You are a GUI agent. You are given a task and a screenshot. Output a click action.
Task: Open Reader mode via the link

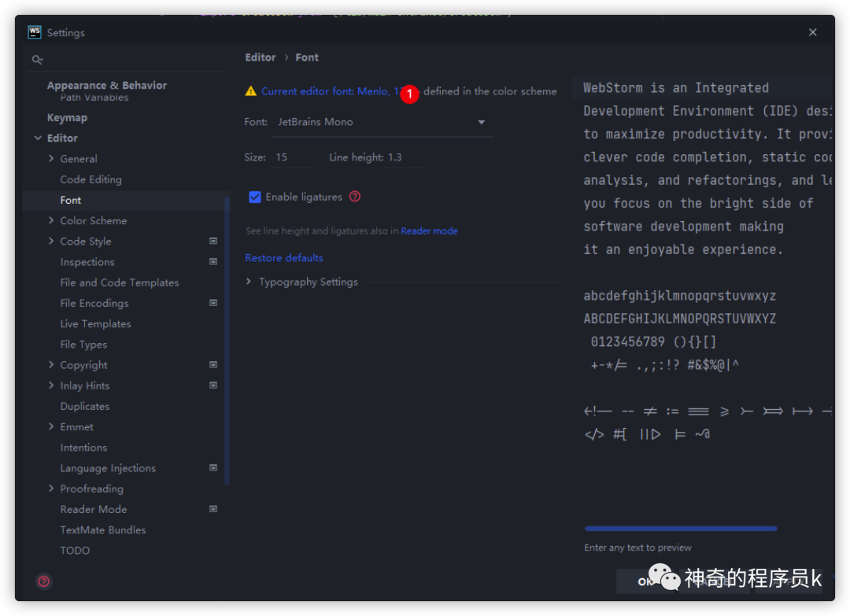(429, 231)
